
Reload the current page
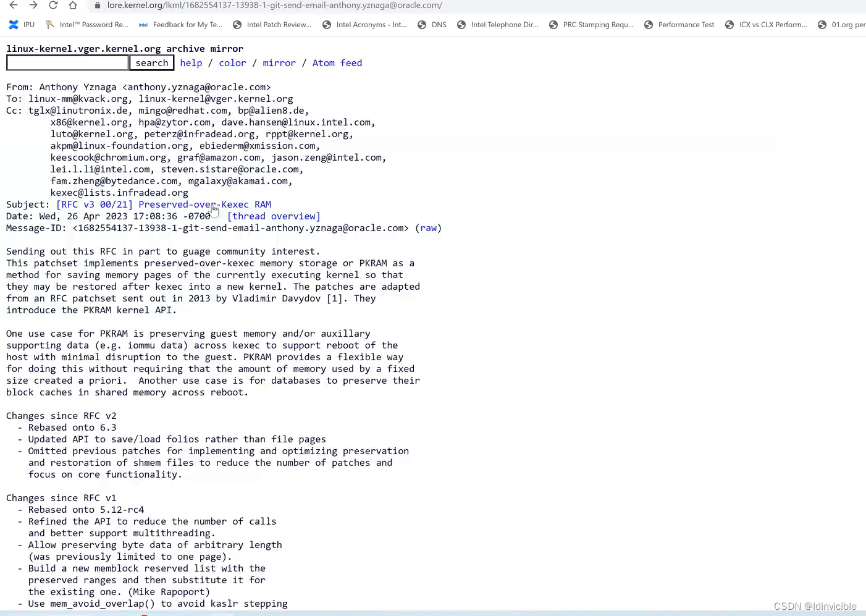[x=53, y=5]
